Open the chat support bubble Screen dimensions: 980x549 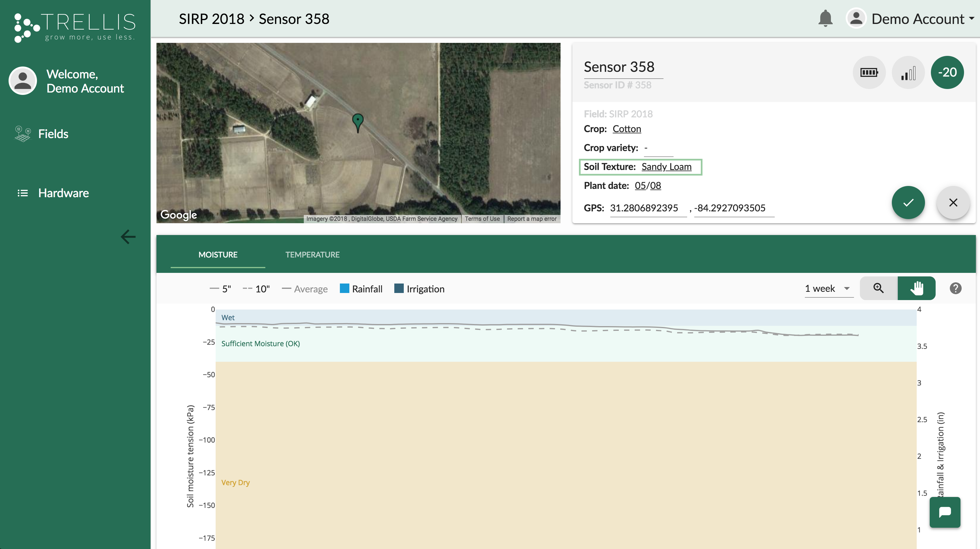pos(945,512)
